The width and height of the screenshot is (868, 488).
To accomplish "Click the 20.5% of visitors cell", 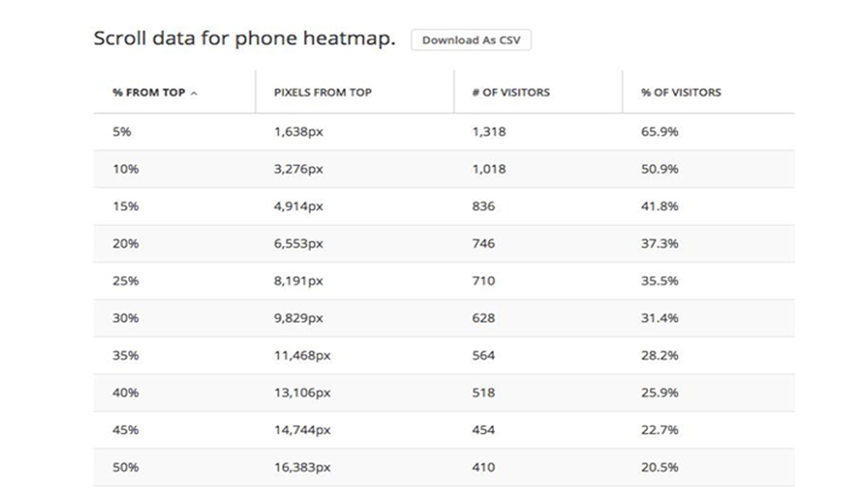I will [659, 467].
